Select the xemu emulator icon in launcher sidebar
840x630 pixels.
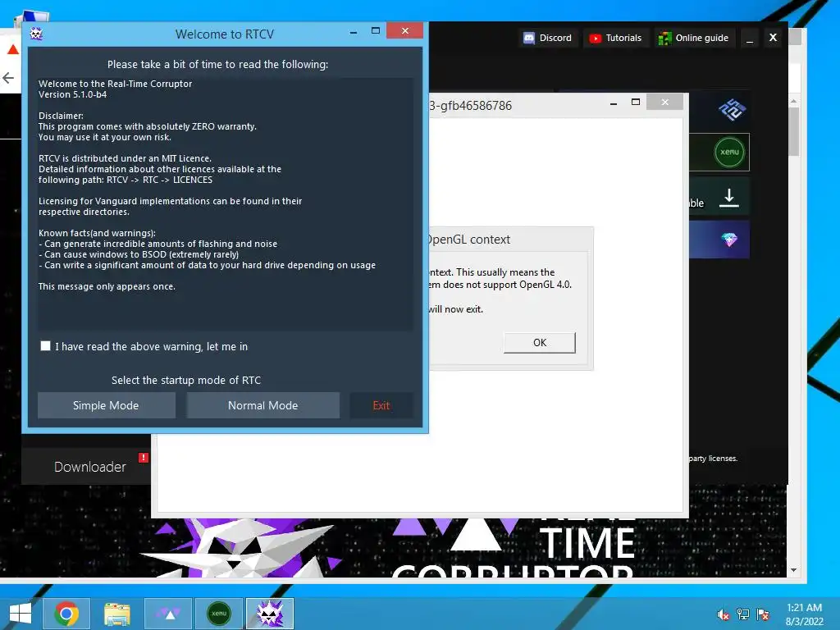tap(729, 152)
